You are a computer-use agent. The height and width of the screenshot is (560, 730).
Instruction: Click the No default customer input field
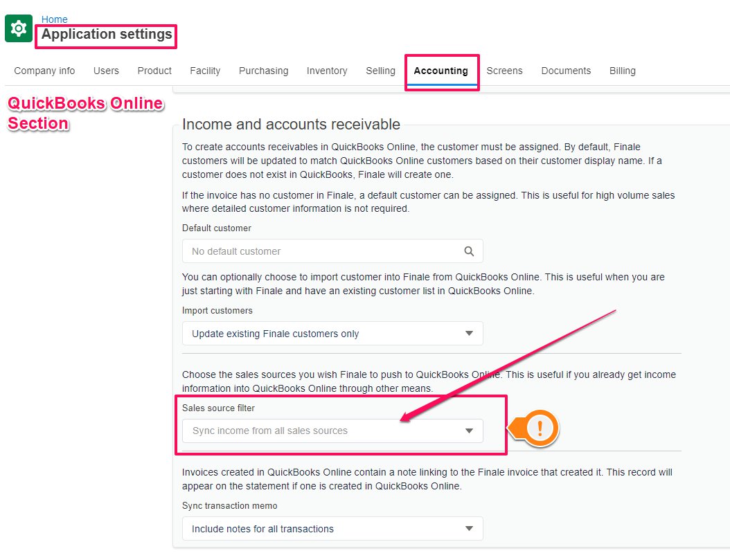[x=332, y=251]
